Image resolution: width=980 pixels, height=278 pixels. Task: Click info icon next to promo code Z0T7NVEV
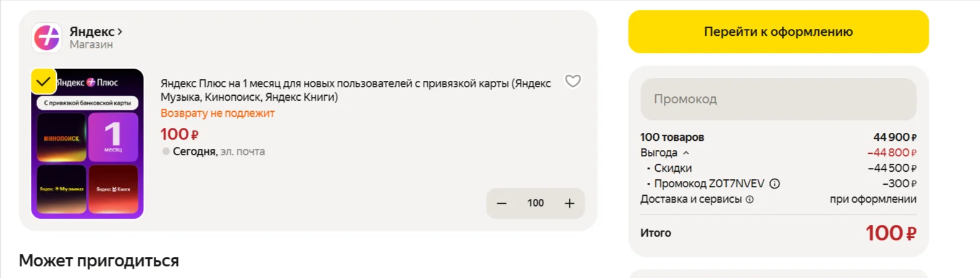point(775,183)
